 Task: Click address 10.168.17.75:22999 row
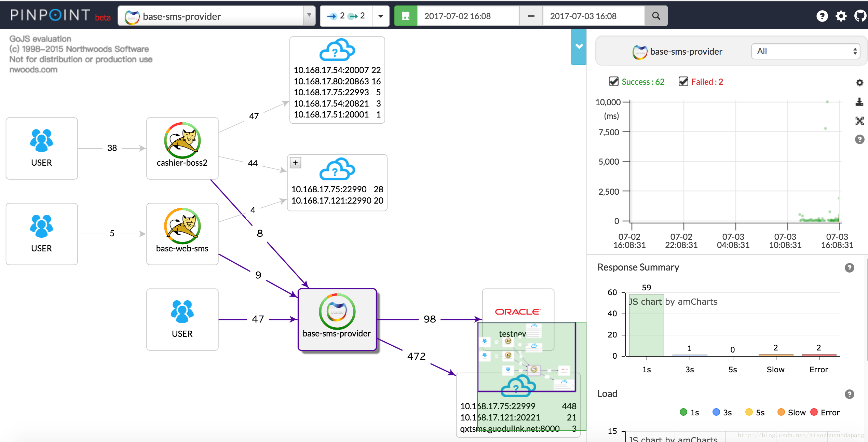click(518, 406)
